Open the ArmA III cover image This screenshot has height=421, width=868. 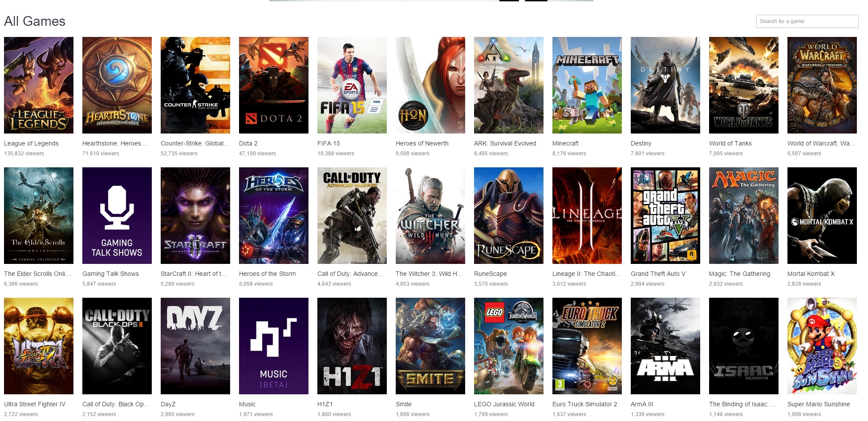tap(665, 346)
